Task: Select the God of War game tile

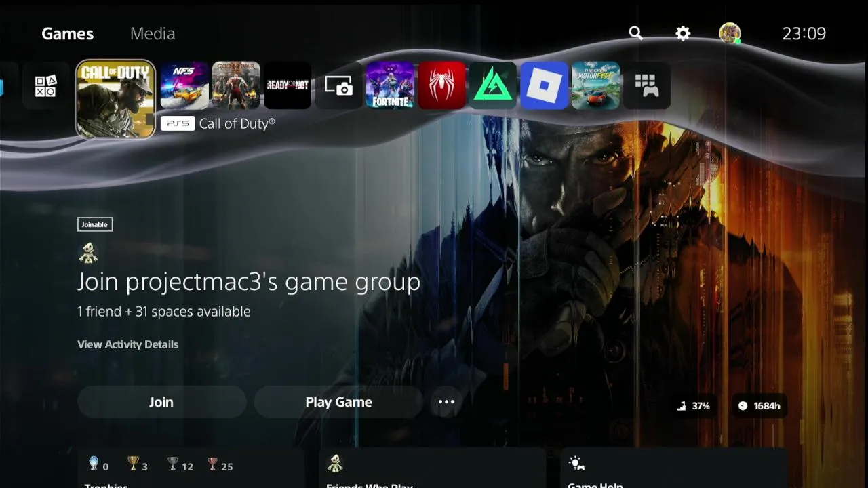Action: tap(236, 85)
